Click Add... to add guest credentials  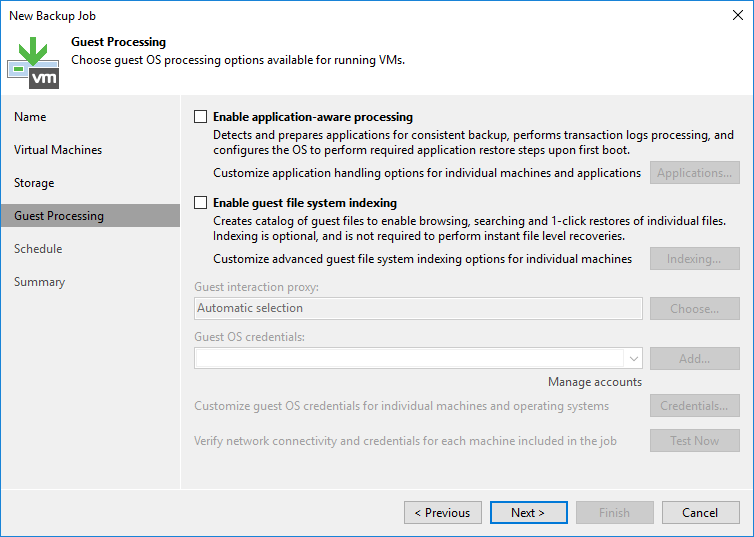[695, 359]
